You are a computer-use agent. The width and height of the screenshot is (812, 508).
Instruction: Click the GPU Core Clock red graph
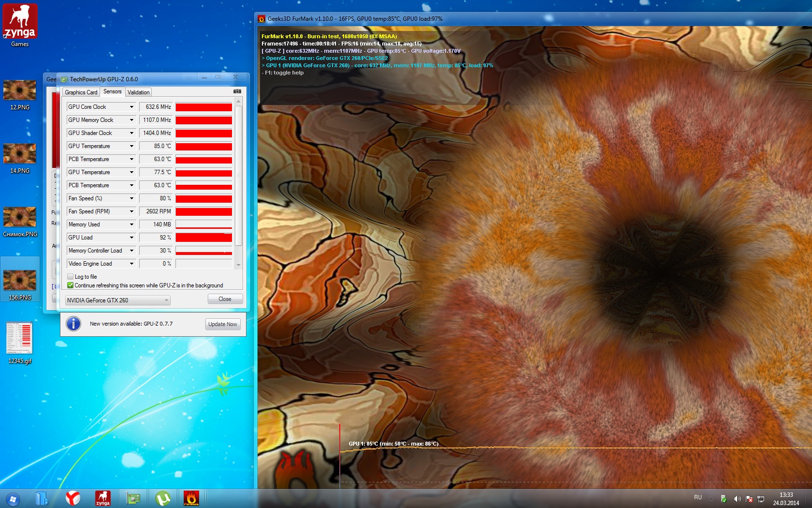(x=204, y=107)
